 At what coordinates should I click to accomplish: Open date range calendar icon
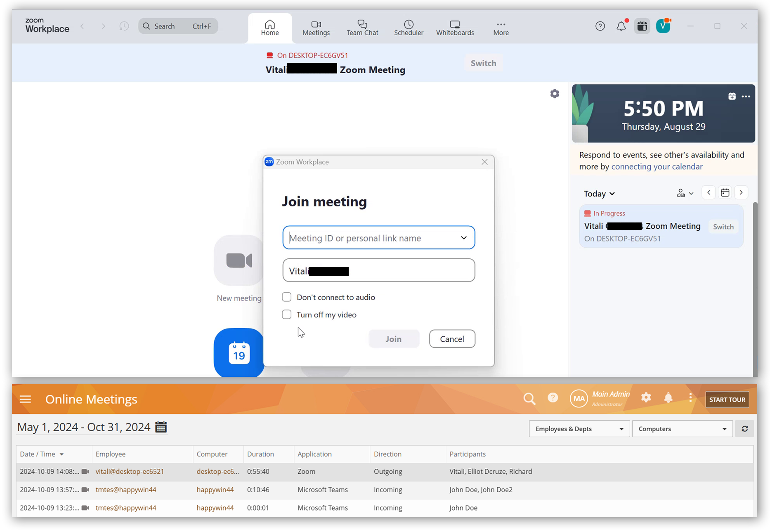point(161,427)
